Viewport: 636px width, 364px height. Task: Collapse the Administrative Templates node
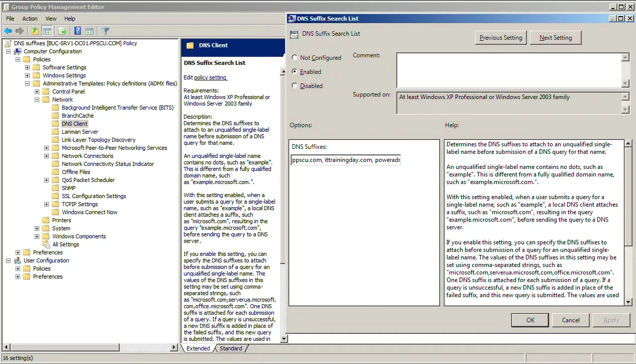click(28, 83)
